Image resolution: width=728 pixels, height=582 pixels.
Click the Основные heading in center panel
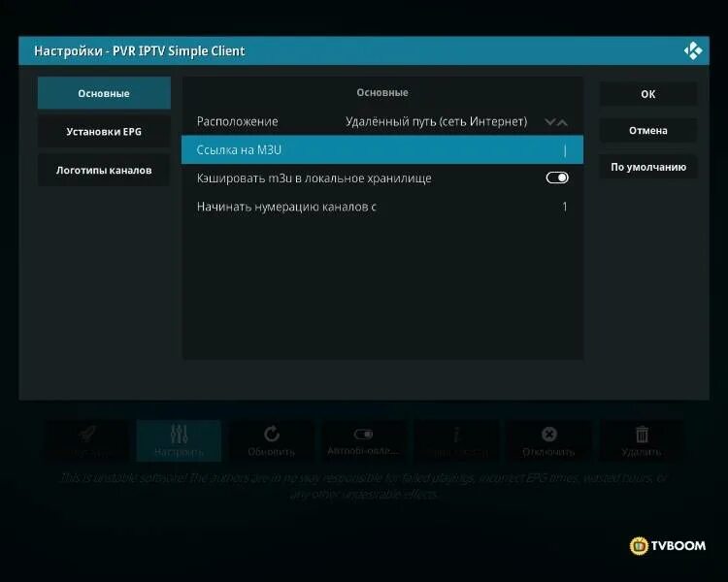(382, 92)
